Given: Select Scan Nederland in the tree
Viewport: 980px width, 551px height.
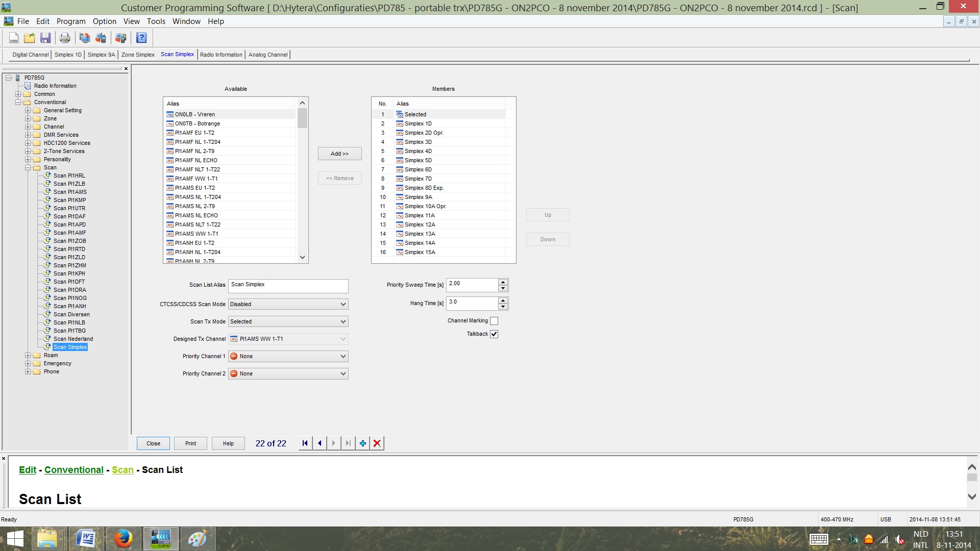Looking at the screenshot, I should click(x=73, y=339).
